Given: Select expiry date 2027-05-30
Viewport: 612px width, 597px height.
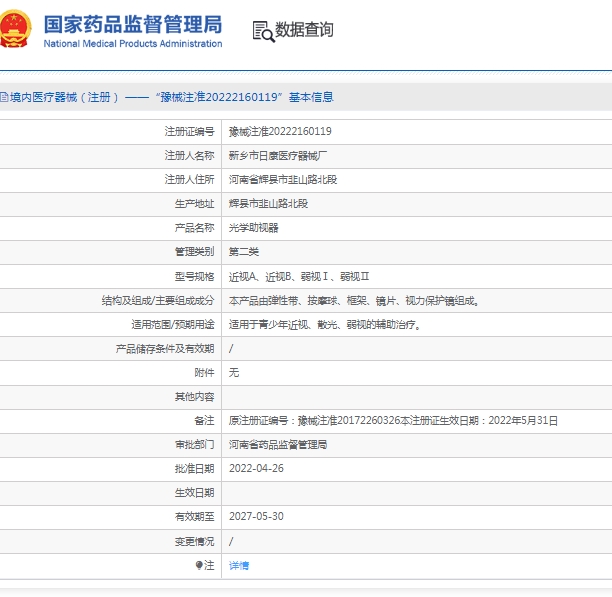Looking at the screenshot, I should 256,517.
